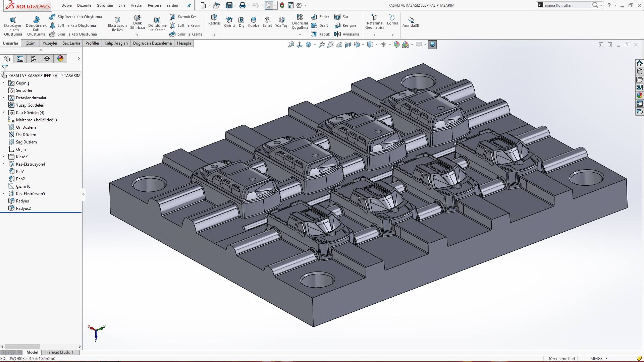The width and height of the screenshot is (644, 362).
Task: Click rebuild traffic light icon
Action: (282, 5)
